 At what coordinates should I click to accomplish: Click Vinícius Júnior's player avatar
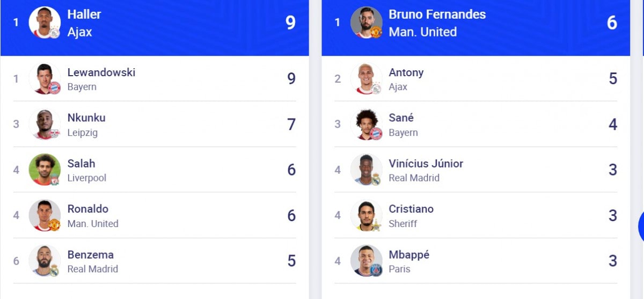[366, 170]
